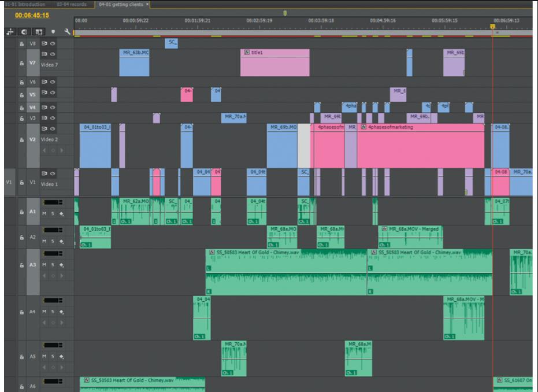This screenshot has height=392, width=538.
Task: Toggle A1 audio track targeting
Action: [x=32, y=212]
